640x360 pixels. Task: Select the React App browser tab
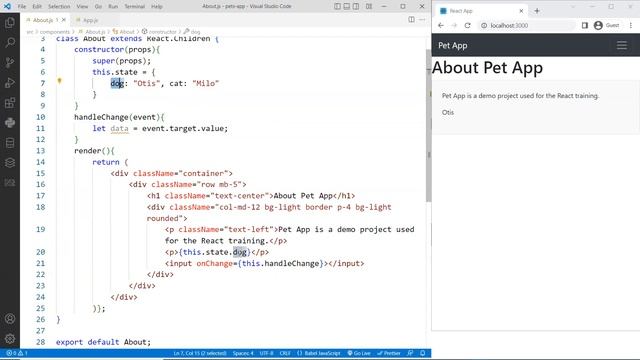click(482, 11)
